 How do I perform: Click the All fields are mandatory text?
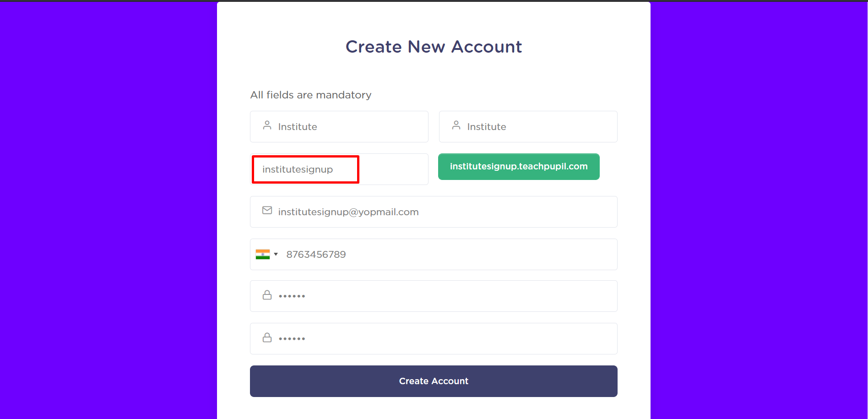(310, 95)
